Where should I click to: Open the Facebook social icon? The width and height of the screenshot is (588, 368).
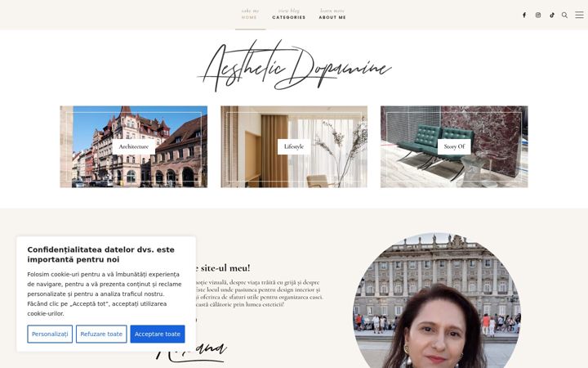click(x=524, y=15)
